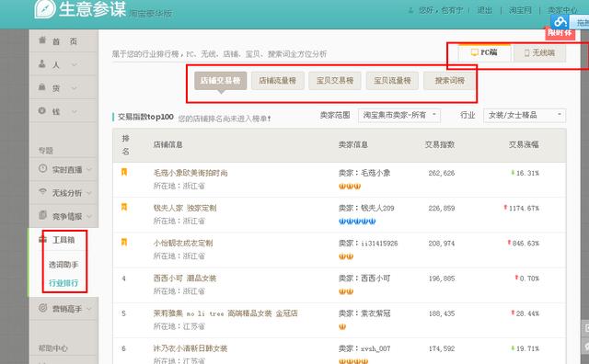The width and height of the screenshot is (589, 364).
Task: Open shop link 毛菇小象欧美街拍时尚
Action: point(191,173)
